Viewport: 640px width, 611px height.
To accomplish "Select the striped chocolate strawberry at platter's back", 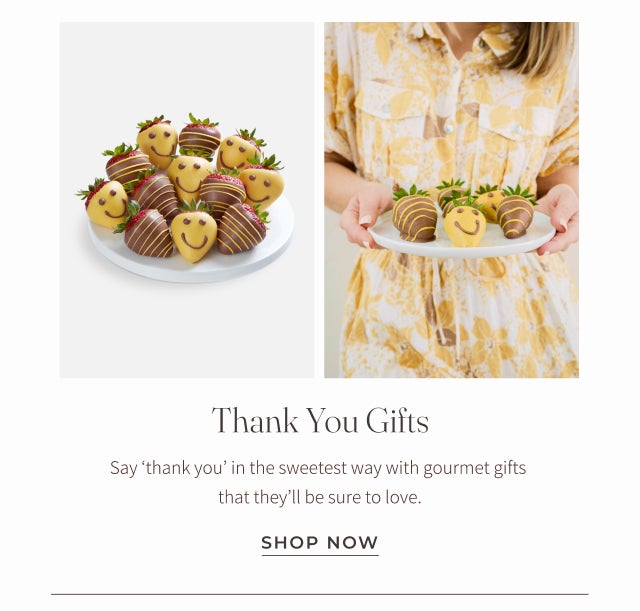I will pyautogui.click(x=200, y=135).
